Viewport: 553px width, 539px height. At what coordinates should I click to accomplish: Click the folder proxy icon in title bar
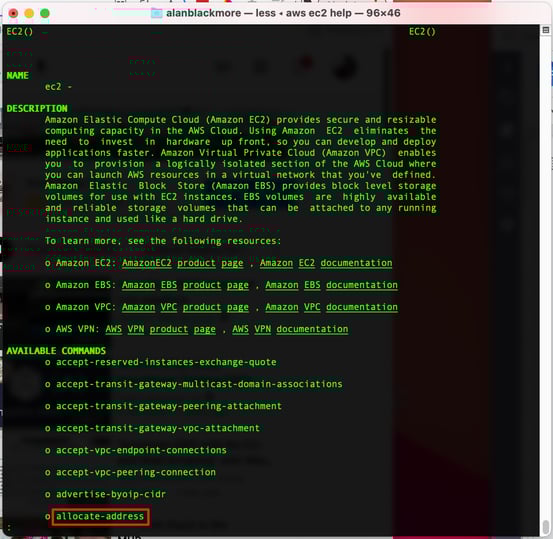[x=157, y=13]
